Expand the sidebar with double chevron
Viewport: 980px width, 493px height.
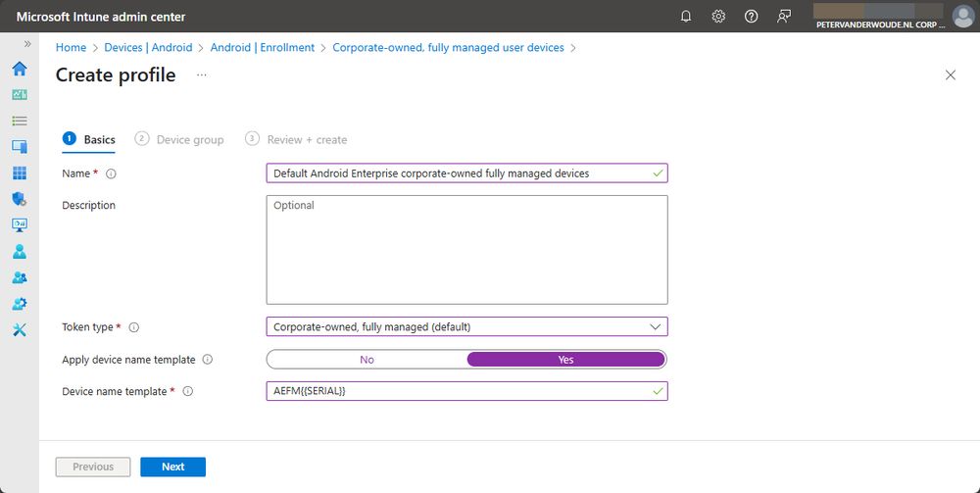[x=27, y=44]
